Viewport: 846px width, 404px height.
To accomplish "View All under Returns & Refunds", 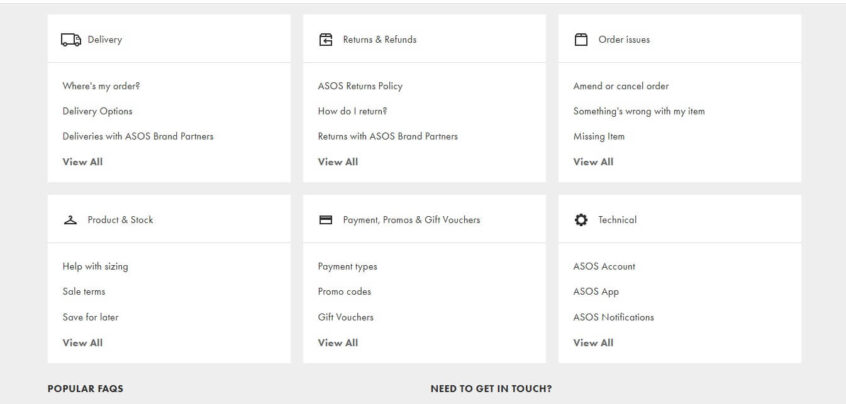I will 338,162.
